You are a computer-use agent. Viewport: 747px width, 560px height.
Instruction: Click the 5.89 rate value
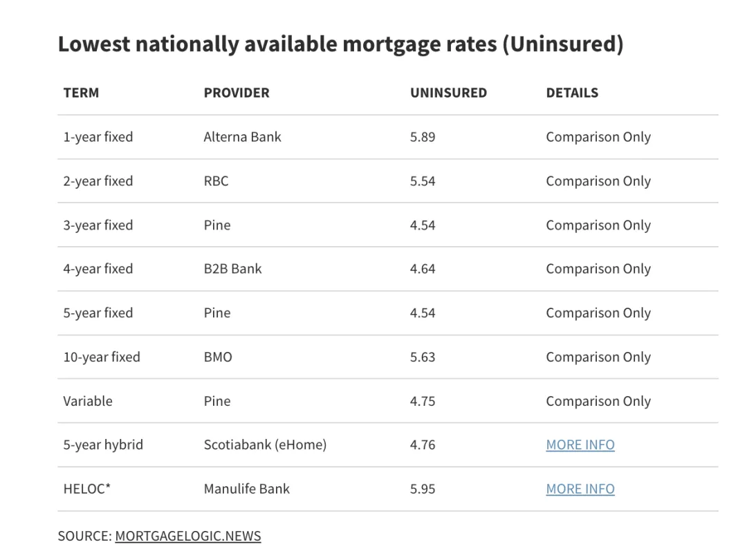click(x=423, y=137)
